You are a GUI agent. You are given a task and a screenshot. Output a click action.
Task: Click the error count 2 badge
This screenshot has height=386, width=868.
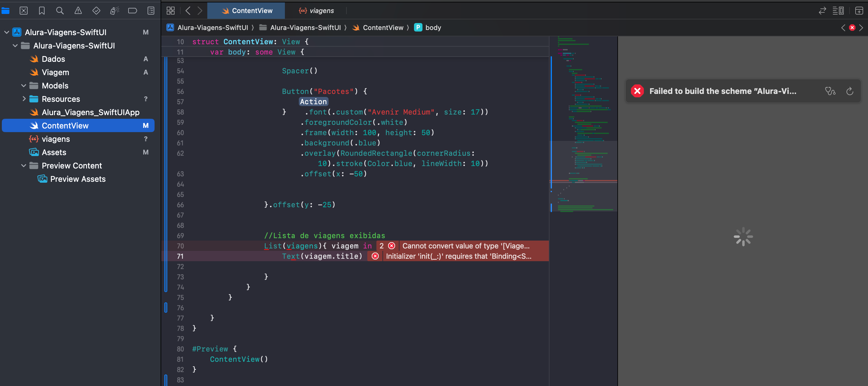click(382, 246)
